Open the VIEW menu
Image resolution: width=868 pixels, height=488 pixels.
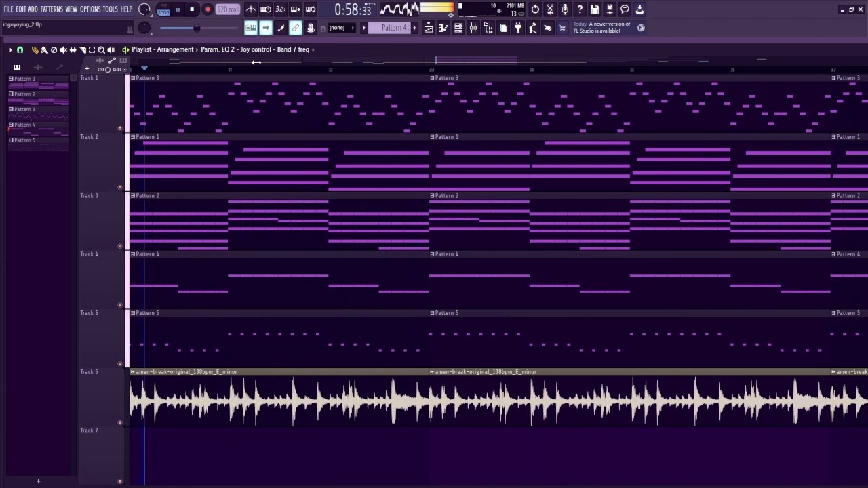tap(71, 9)
